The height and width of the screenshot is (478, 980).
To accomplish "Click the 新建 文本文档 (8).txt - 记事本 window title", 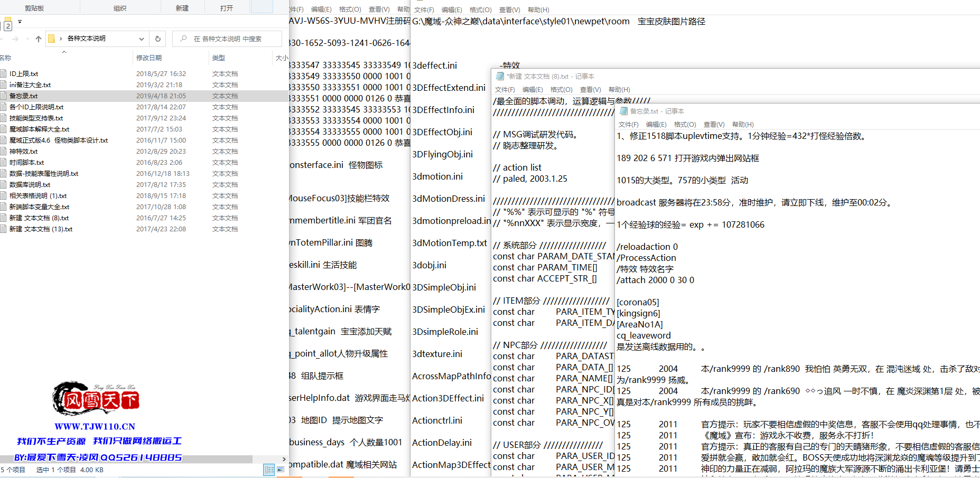I will tap(550, 77).
